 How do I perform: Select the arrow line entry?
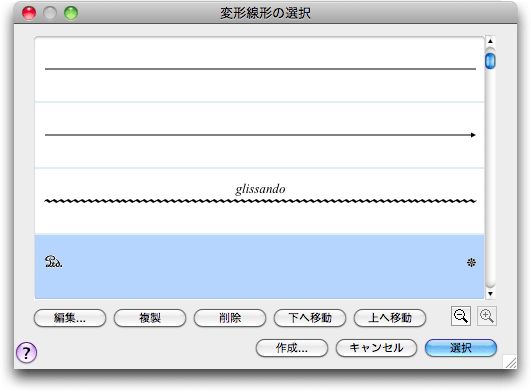(x=259, y=135)
